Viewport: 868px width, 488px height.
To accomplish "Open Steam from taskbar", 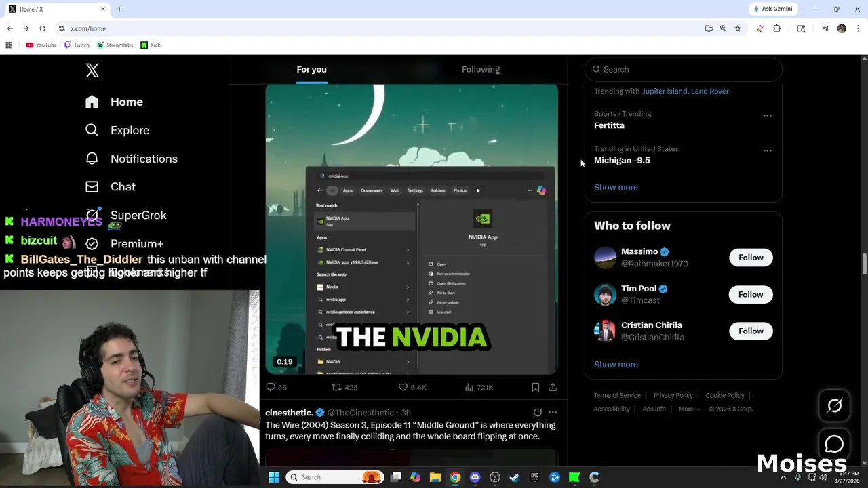I will pyautogui.click(x=515, y=477).
